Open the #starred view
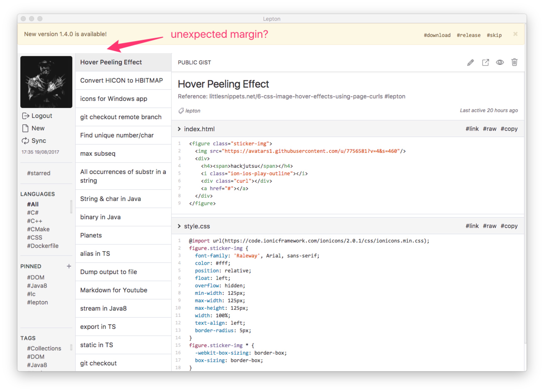The width and height of the screenshot is (544, 392). [38, 173]
